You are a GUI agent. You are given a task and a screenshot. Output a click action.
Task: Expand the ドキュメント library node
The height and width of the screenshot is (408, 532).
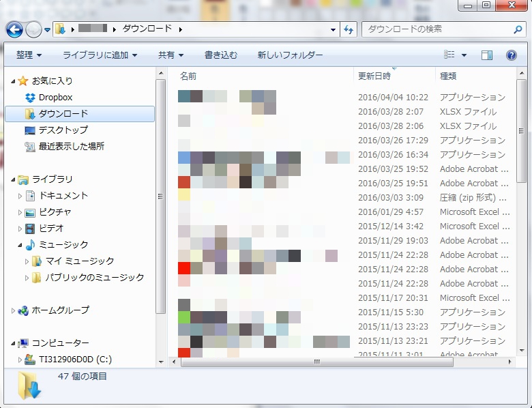pyautogui.click(x=20, y=196)
